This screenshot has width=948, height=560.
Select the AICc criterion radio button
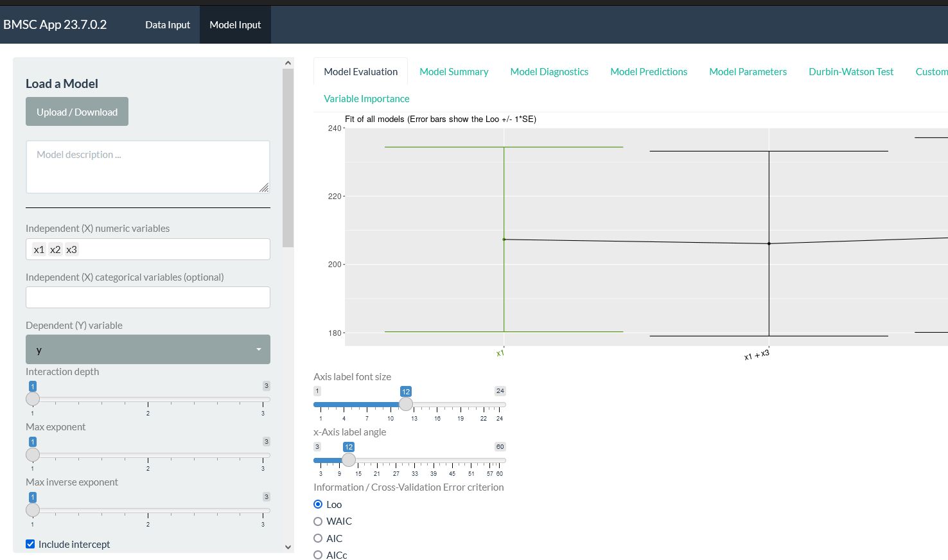pos(318,555)
